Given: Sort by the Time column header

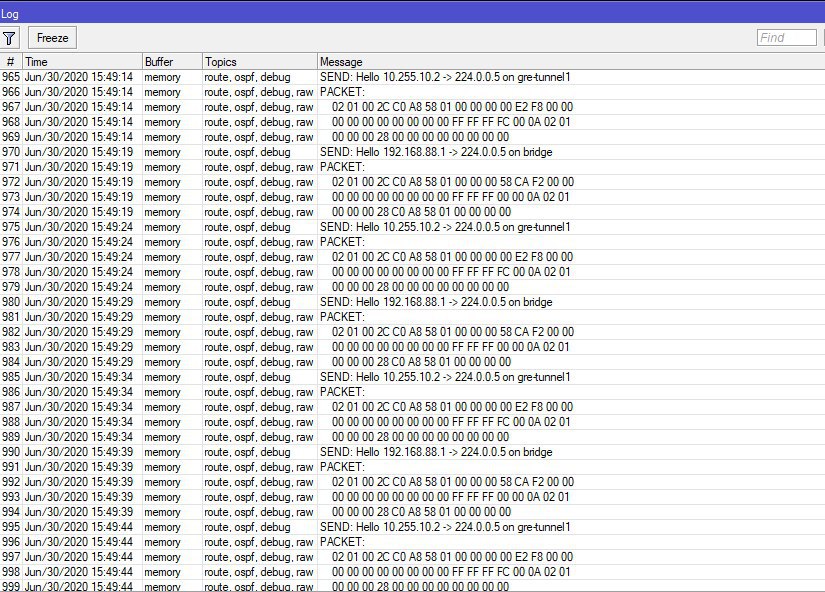Looking at the screenshot, I should point(82,62).
